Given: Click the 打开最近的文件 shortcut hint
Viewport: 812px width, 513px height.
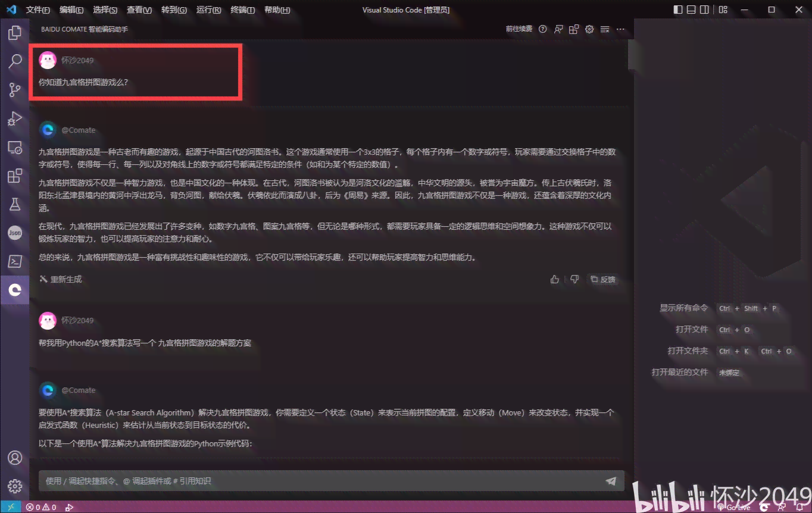Looking at the screenshot, I should (x=680, y=372).
